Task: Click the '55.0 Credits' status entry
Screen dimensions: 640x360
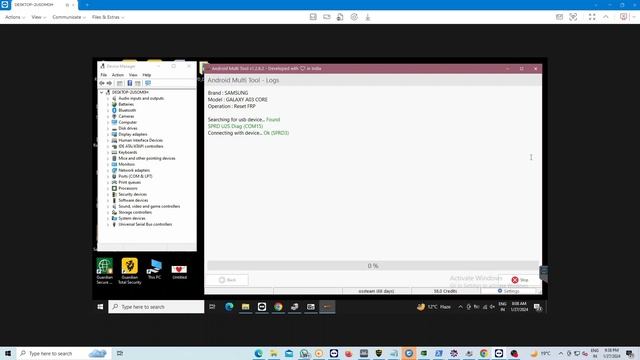Action: click(445, 291)
